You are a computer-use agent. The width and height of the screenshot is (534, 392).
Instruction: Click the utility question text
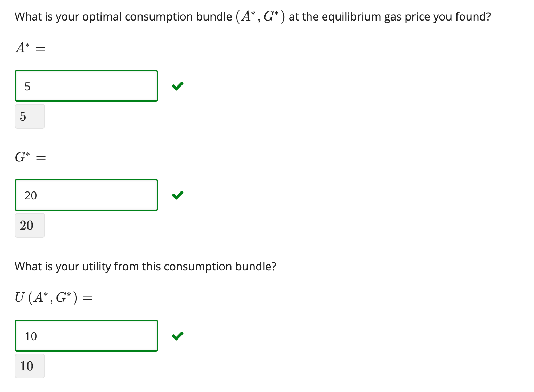145,266
